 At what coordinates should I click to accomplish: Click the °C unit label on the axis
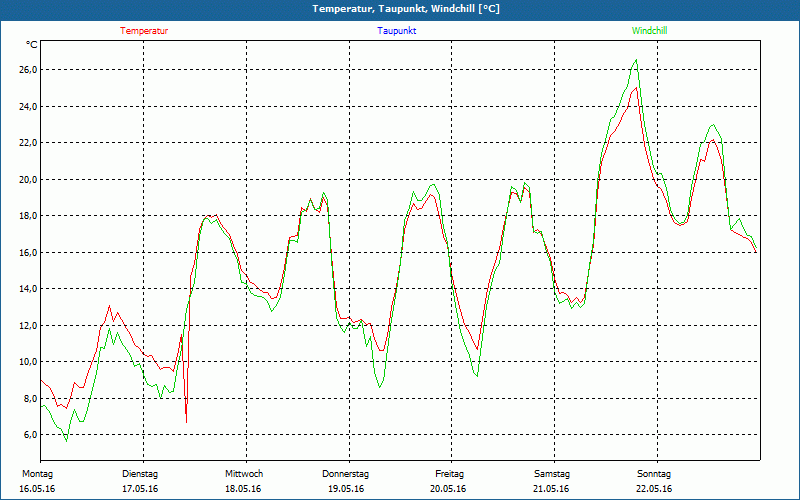point(32,45)
